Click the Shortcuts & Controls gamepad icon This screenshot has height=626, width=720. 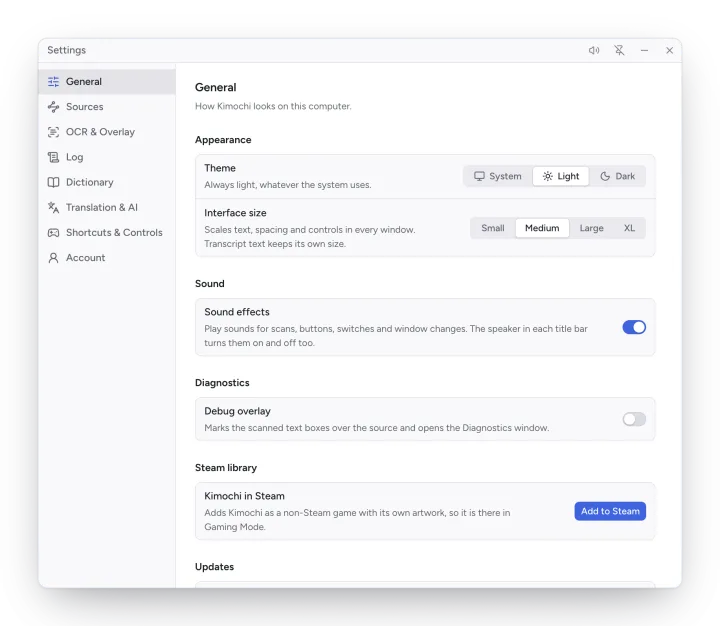pos(53,233)
